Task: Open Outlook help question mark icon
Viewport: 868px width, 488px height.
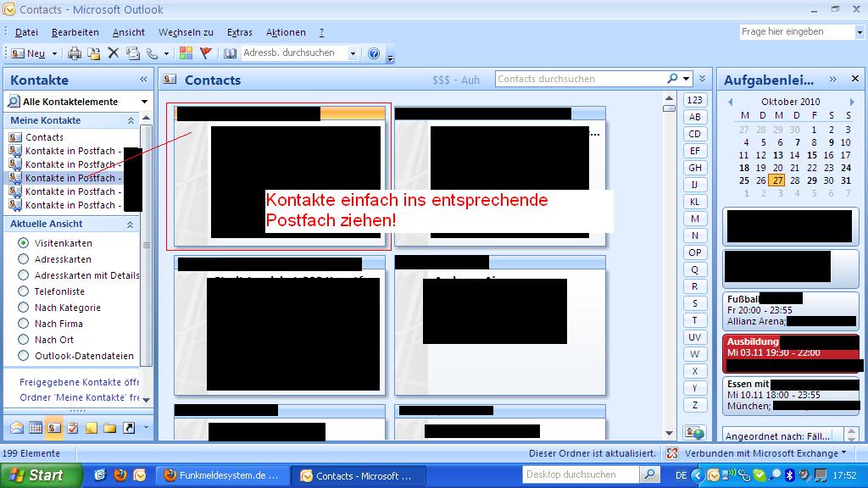Action: click(x=374, y=53)
